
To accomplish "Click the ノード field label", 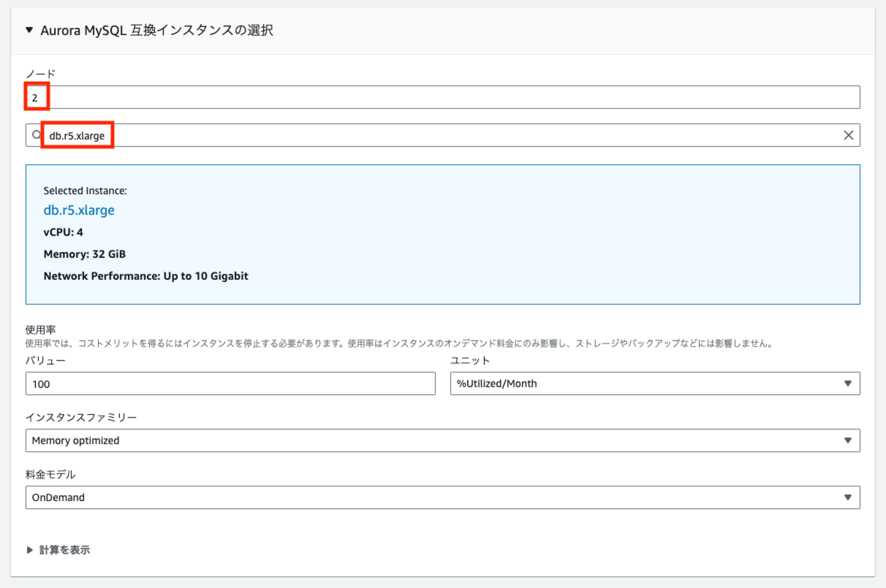I will (x=40, y=73).
